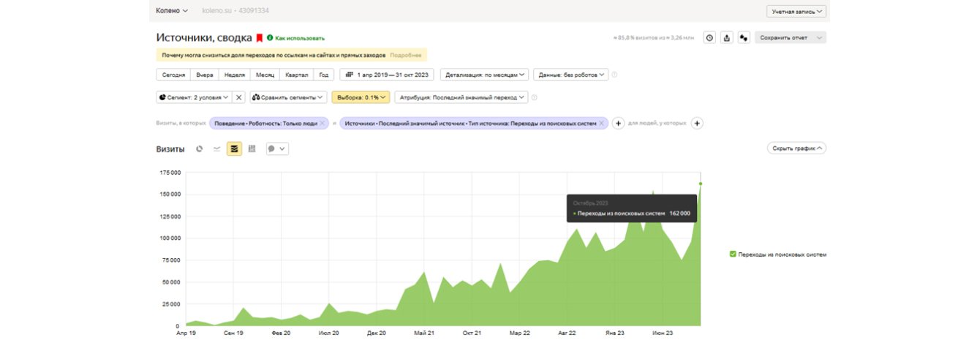Image resolution: width=980 pixels, height=340 pixels.
Task: Switch to the column chart view icon
Action: click(x=252, y=148)
